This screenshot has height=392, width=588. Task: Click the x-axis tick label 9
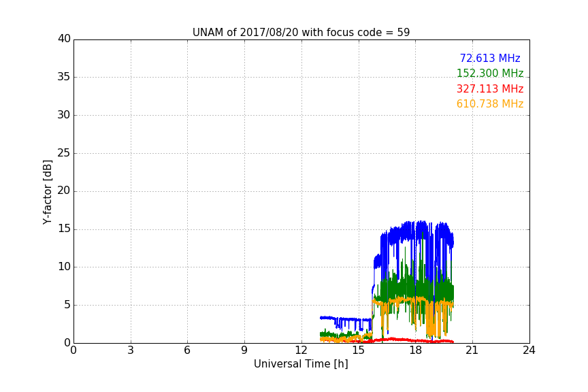coord(244,350)
